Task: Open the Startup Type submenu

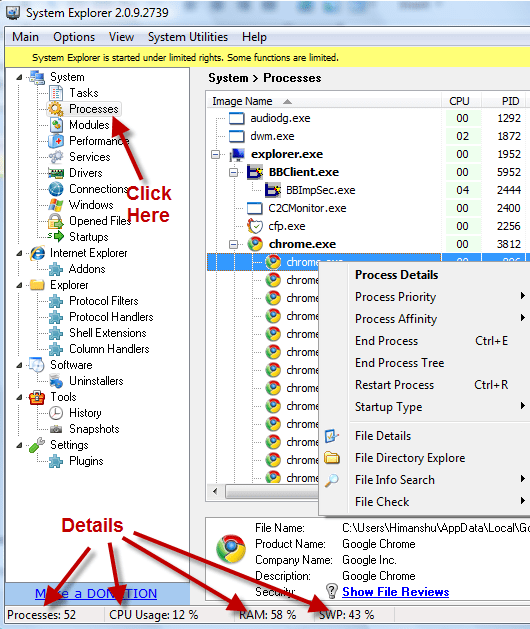Action: click(x=425, y=407)
